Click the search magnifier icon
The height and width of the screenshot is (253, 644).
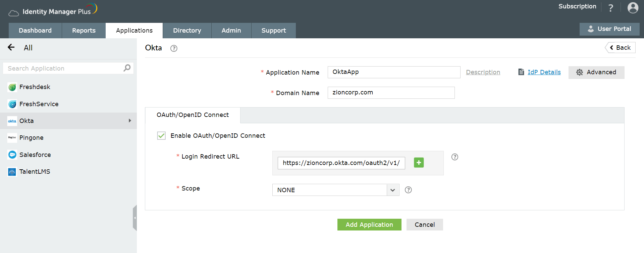[x=127, y=68]
